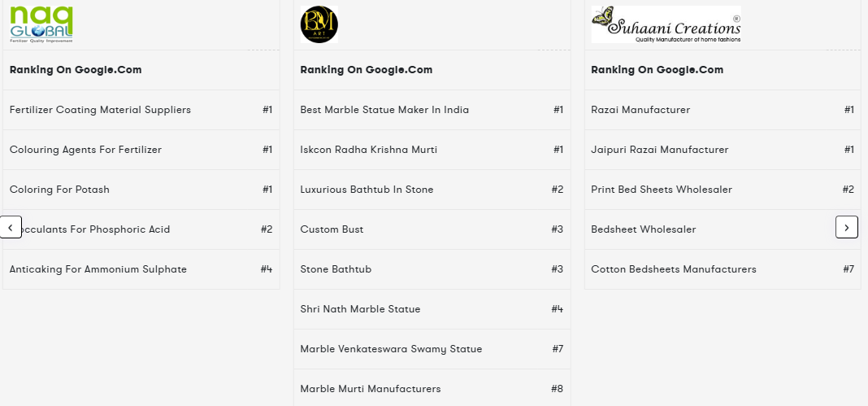
Task: Select Cotton Bedsheets Manufacturers row
Action: coord(673,269)
